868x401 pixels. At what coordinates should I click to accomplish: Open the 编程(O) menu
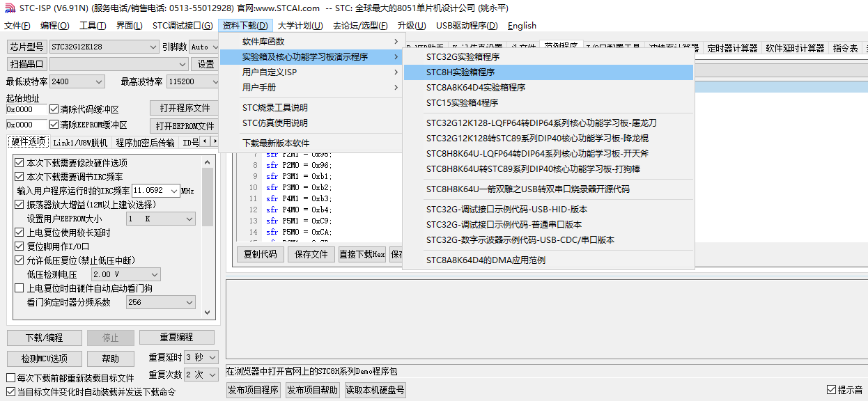55,26
